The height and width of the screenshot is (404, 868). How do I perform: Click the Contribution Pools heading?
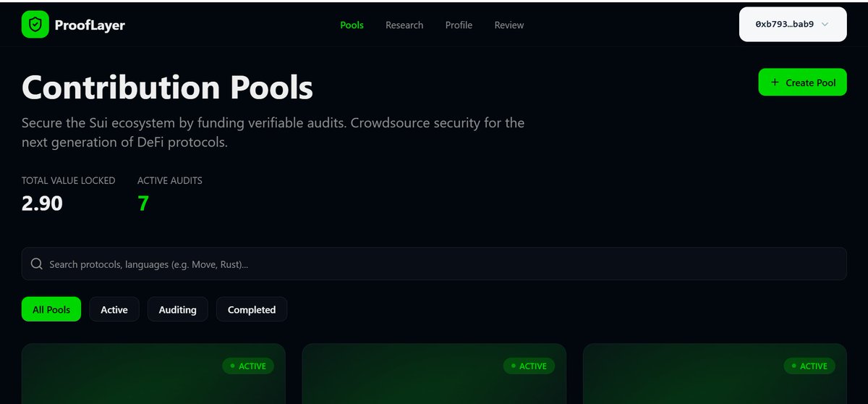click(167, 88)
